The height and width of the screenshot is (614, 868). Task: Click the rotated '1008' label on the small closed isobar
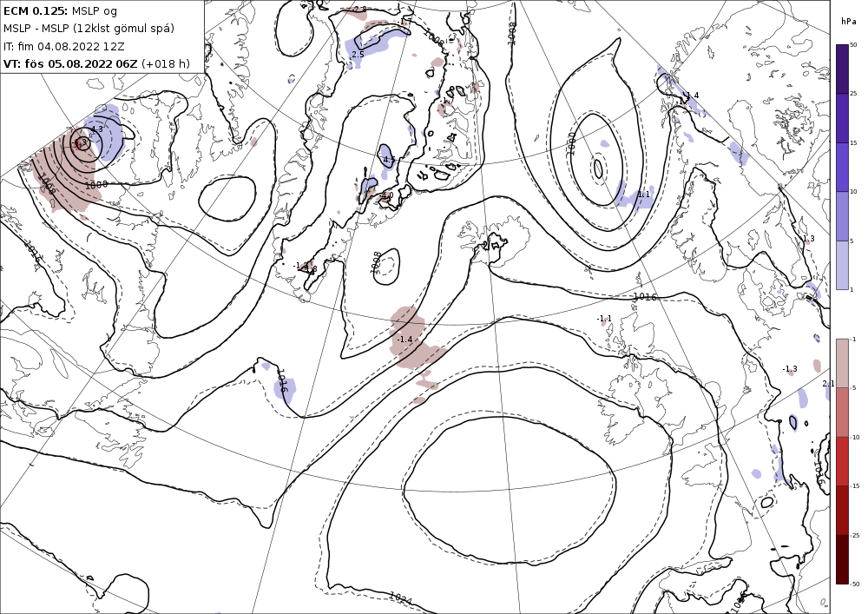coord(377,262)
